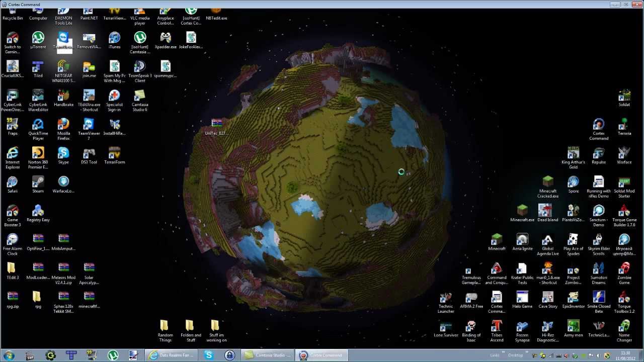Open Handbrake desktop shortcut

coord(63,98)
